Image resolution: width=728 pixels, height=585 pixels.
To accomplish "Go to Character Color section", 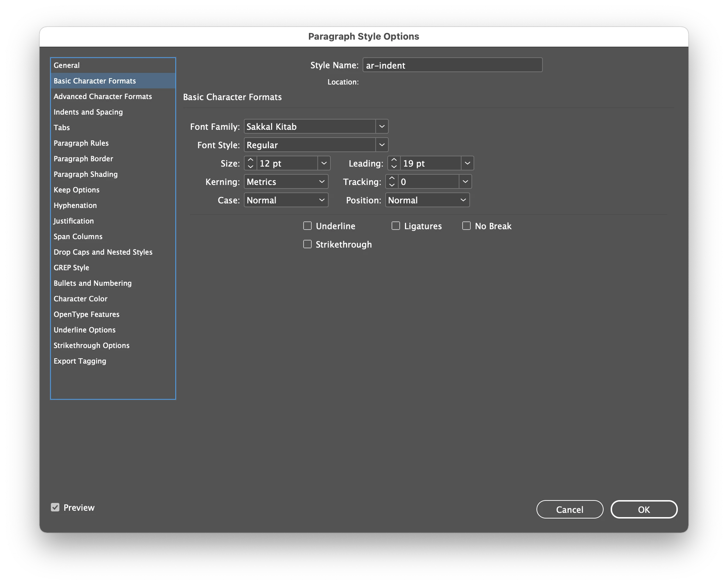I will click(x=81, y=299).
